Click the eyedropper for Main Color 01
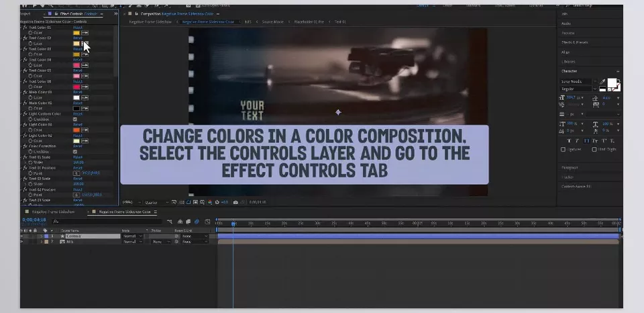This screenshot has width=644, height=313. (x=85, y=97)
